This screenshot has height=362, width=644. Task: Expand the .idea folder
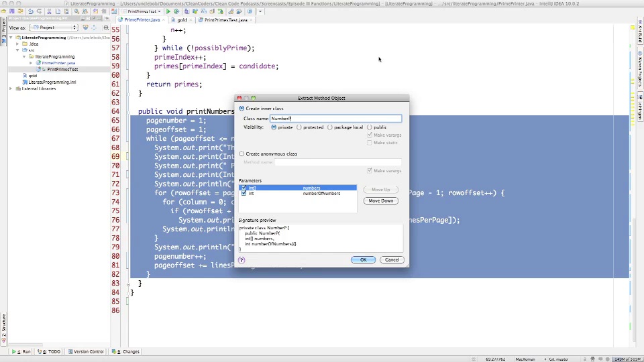click(17, 44)
